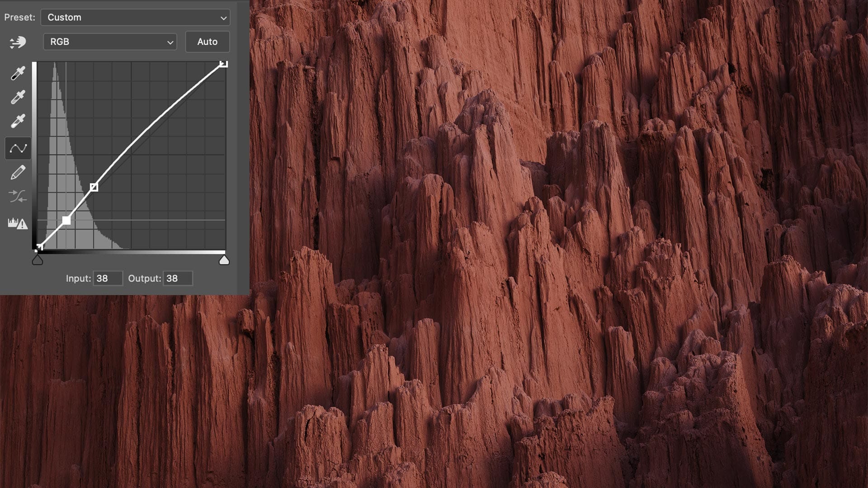Activate the edit points curve tool
Image resolution: width=868 pixels, height=488 pixels.
(18, 148)
